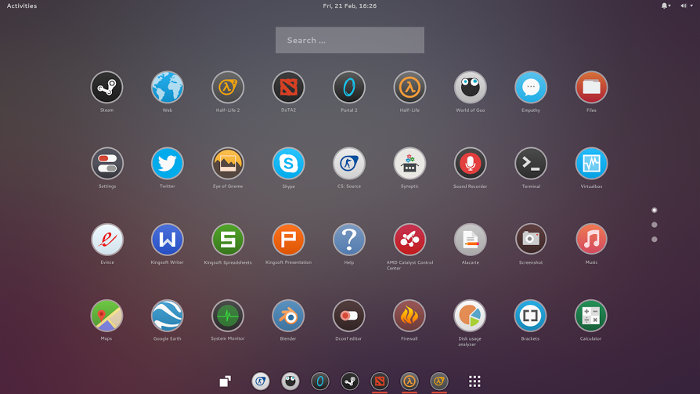The width and height of the screenshot is (700, 394).
Task: Switch to second app grid page
Action: coord(654,225)
